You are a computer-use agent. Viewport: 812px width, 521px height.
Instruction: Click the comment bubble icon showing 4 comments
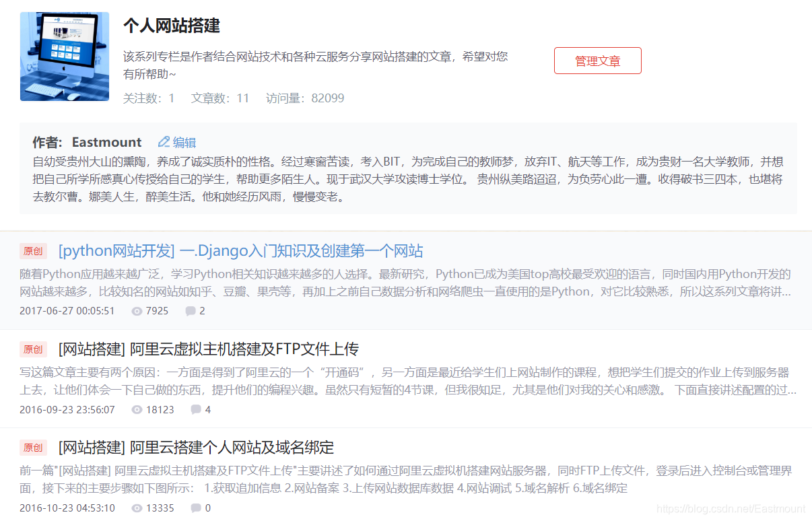point(195,409)
